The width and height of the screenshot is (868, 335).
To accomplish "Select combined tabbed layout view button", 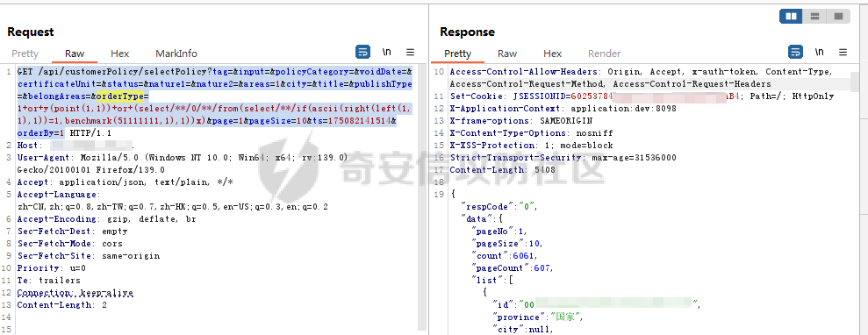I will [x=838, y=17].
